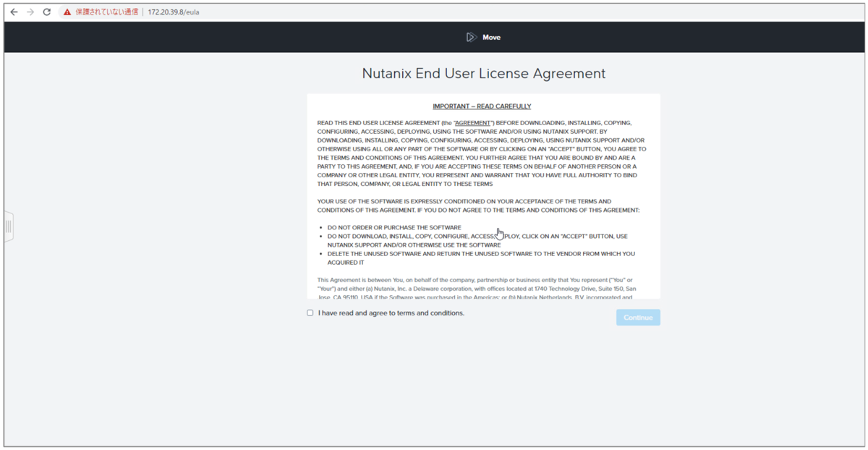868x450 pixels.
Task: Click the 'I have read and agree' label text
Action: 391,313
